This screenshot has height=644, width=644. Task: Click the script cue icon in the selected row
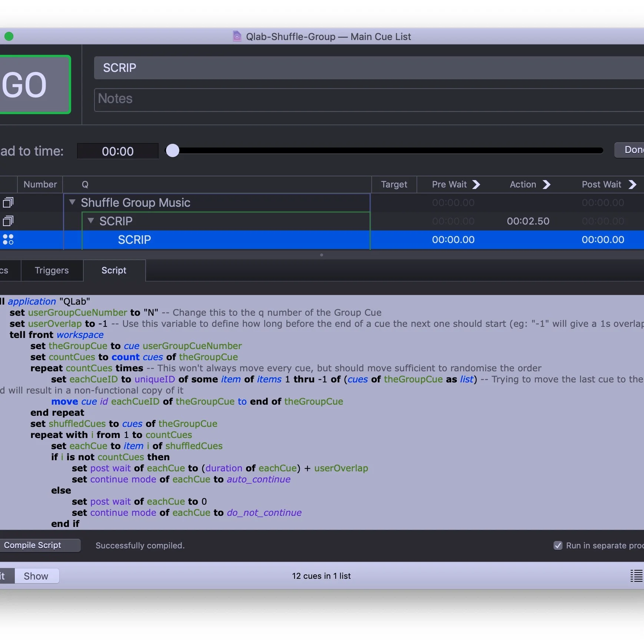tap(8, 239)
